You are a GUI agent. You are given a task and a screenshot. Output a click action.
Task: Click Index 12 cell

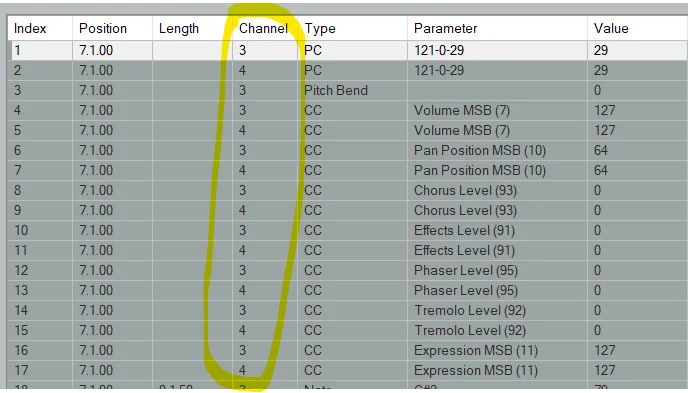point(40,270)
